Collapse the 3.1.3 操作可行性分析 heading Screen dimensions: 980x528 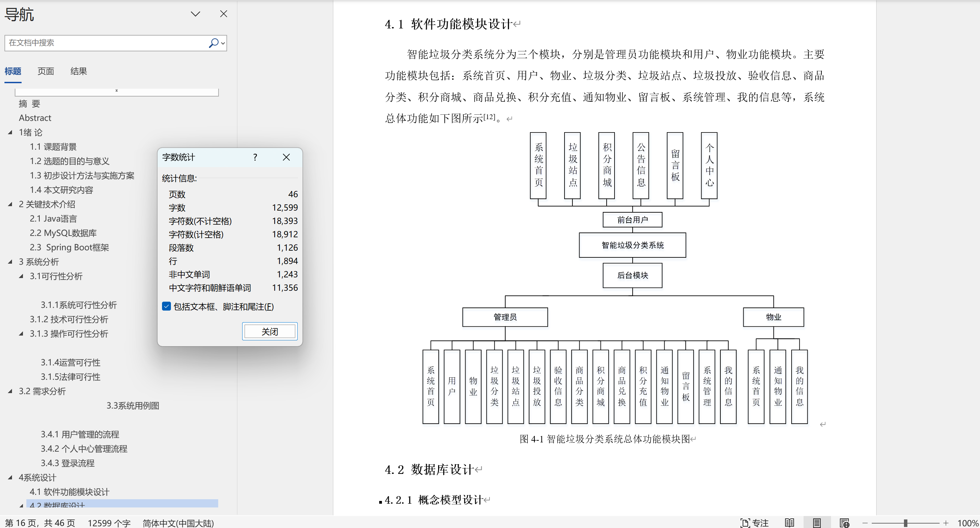click(x=21, y=334)
